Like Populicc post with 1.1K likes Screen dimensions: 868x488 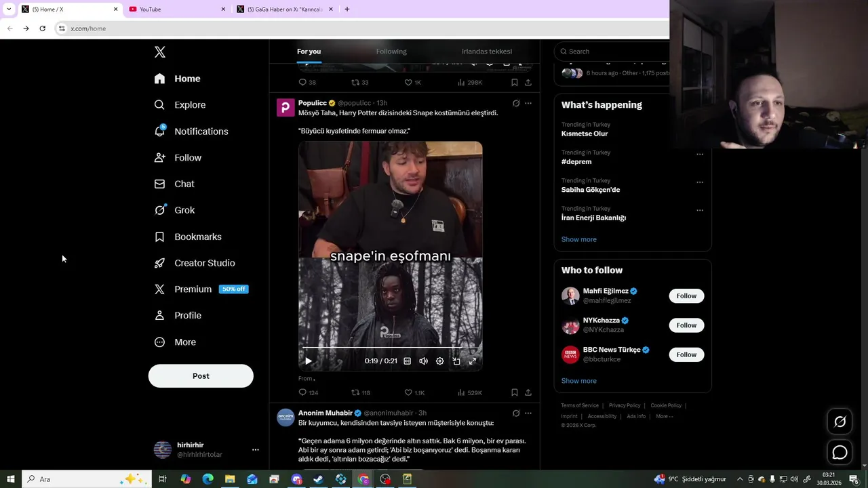[414, 392]
